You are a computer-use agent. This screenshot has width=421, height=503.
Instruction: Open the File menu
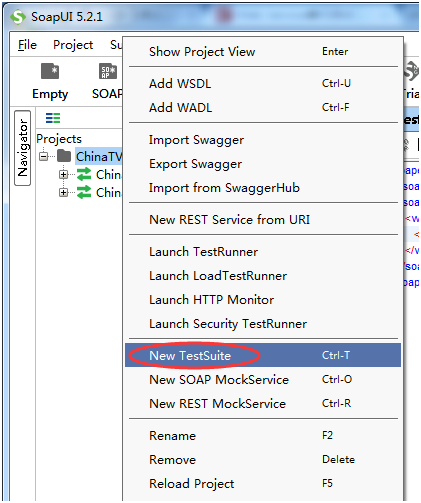pos(27,45)
